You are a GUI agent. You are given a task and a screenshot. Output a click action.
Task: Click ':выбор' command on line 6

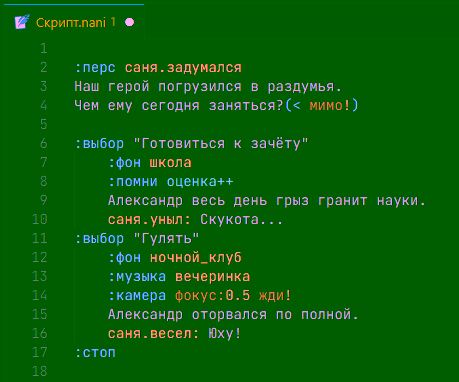click(x=99, y=144)
